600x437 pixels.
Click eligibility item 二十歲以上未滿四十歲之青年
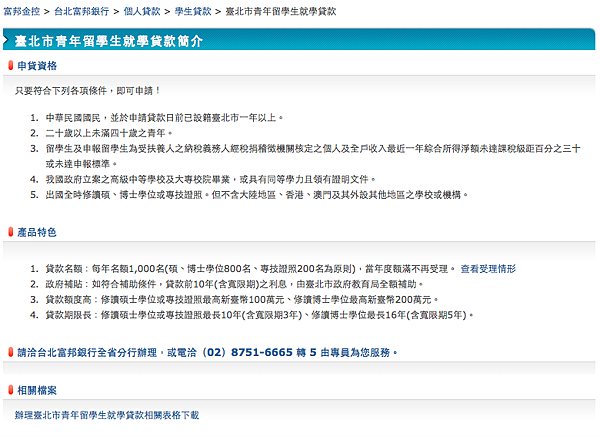coord(109,133)
